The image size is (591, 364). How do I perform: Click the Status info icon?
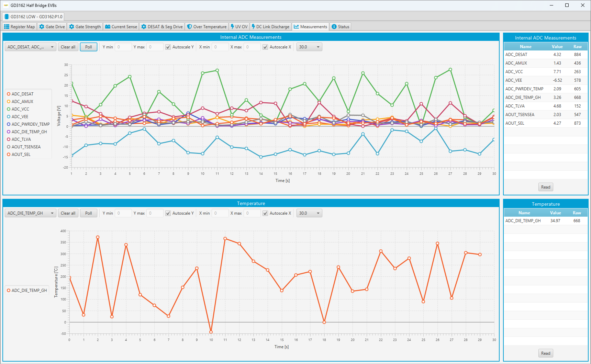(x=334, y=27)
